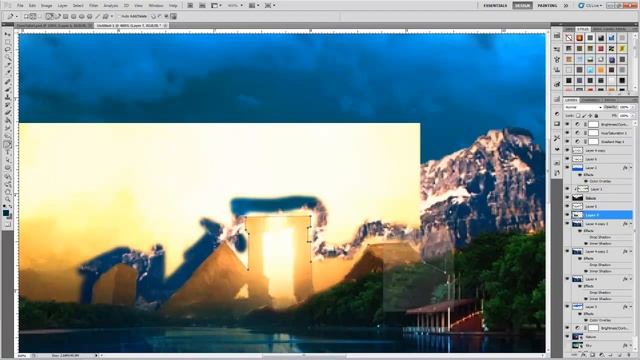Toggle visibility of the selected blue-highlighted layer

(x=567, y=215)
